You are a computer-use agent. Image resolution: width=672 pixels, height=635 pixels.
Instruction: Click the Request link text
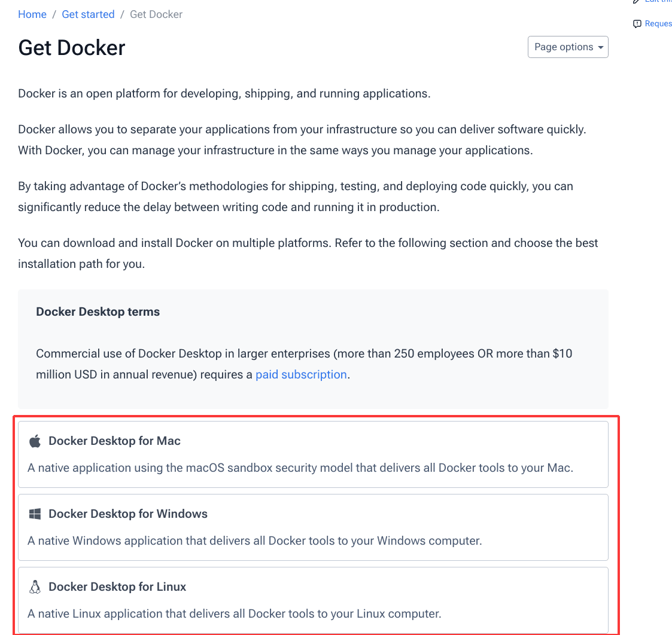[658, 24]
